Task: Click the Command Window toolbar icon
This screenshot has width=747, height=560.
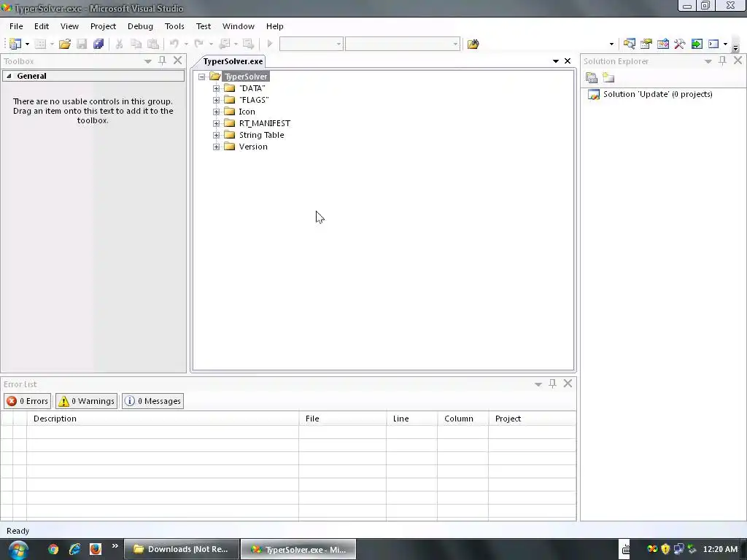Action: (713, 44)
